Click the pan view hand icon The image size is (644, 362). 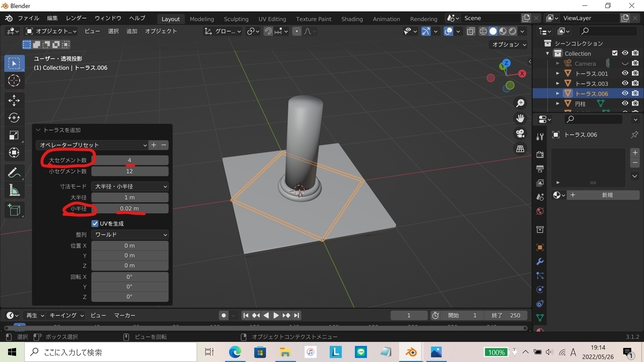[x=520, y=118]
